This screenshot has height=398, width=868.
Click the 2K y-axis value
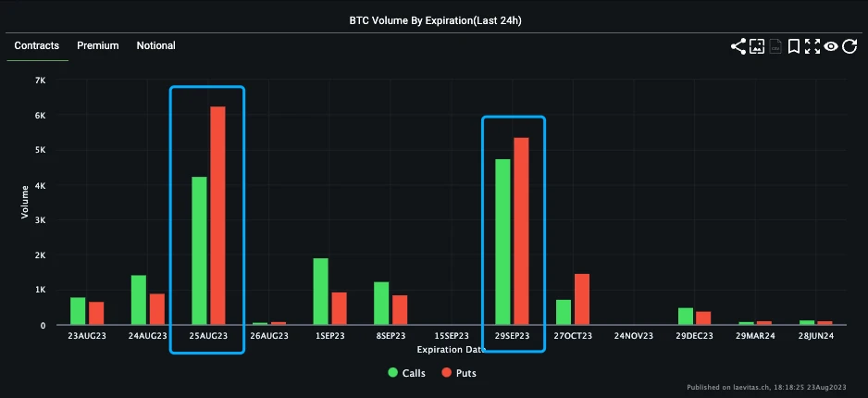pos(40,255)
